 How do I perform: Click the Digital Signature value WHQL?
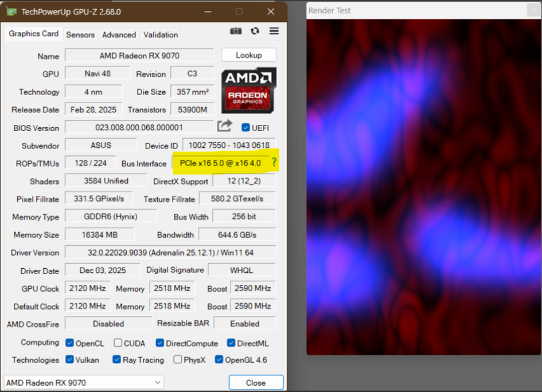pos(241,270)
